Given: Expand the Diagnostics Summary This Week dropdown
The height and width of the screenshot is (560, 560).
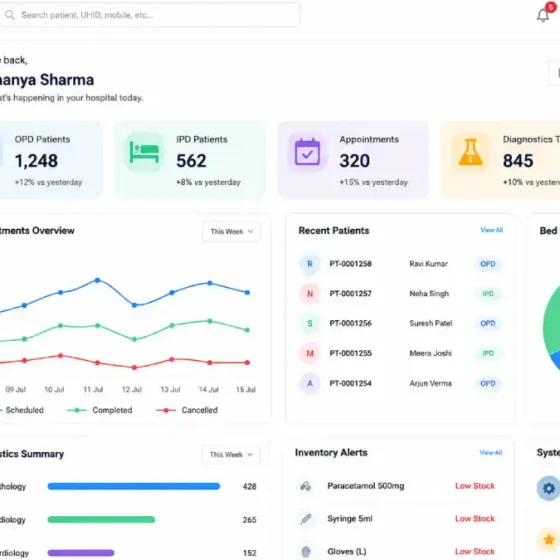Looking at the screenshot, I should click(x=231, y=455).
